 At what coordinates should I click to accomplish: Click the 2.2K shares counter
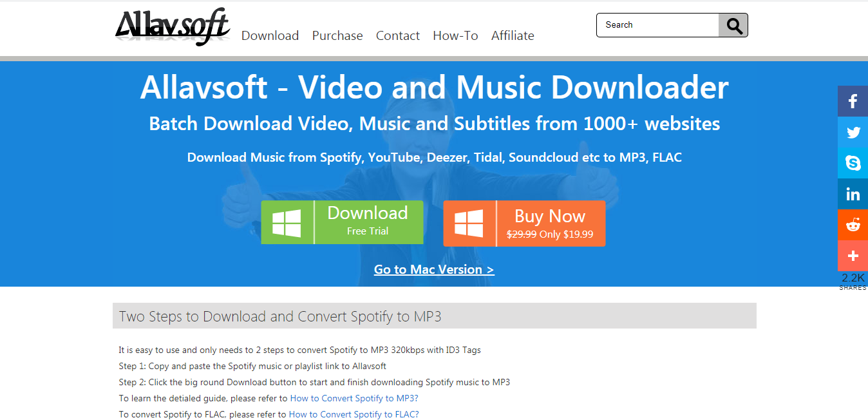tap(853, 281)
